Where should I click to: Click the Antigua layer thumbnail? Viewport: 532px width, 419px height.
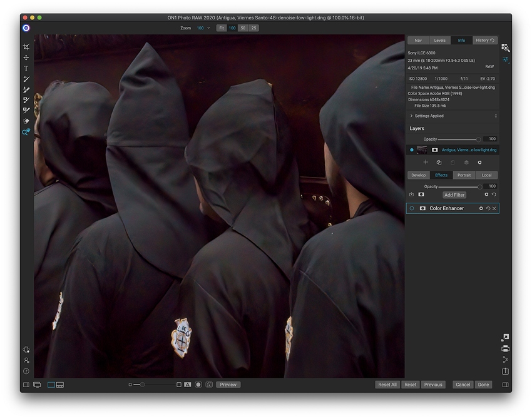tap(422, 150)
